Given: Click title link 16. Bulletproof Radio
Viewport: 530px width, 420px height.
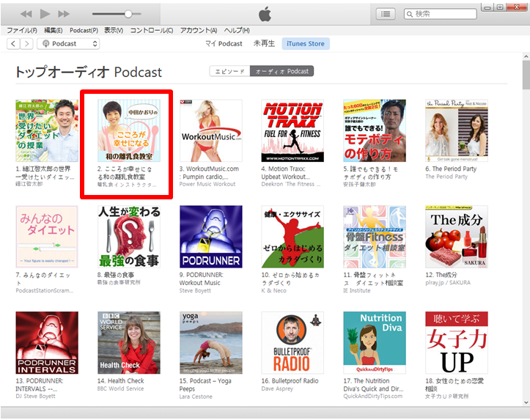Looking at the screenshot, I should 290,381.
